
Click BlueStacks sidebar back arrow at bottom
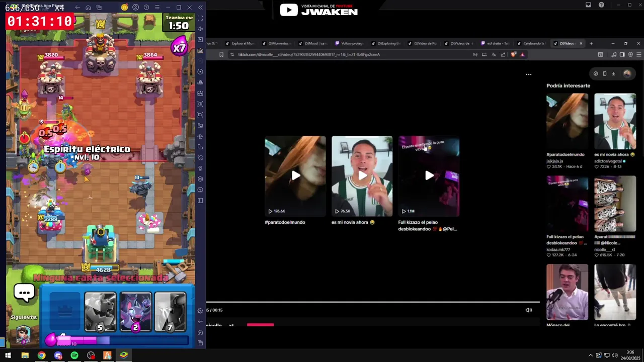200,321
